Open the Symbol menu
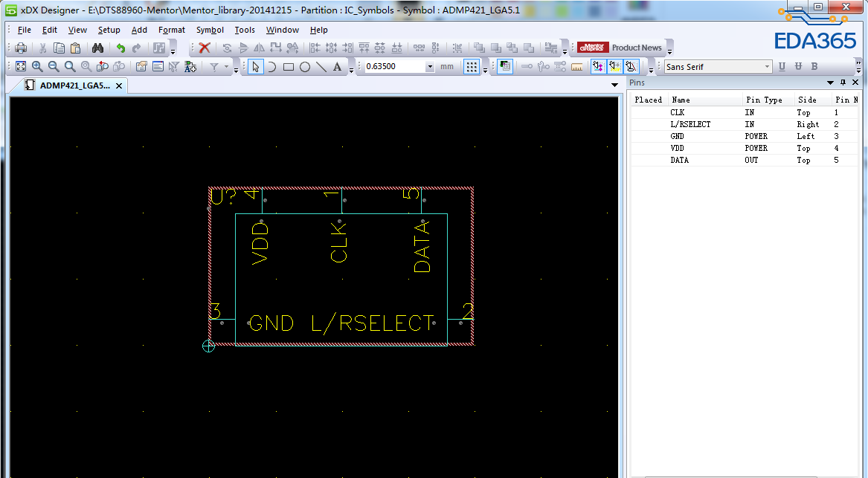The width and height of the screenshot is (868, 478). pos(210,30)
